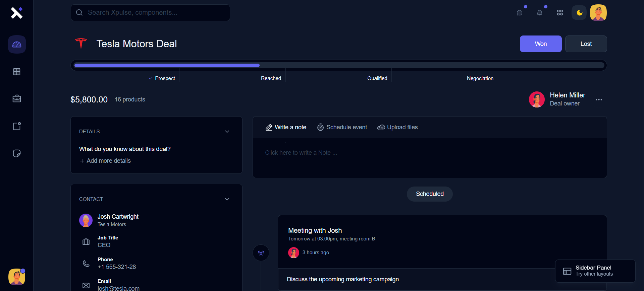
Task: Click the Job Title building icon
Action: click(x=86, y=242)
